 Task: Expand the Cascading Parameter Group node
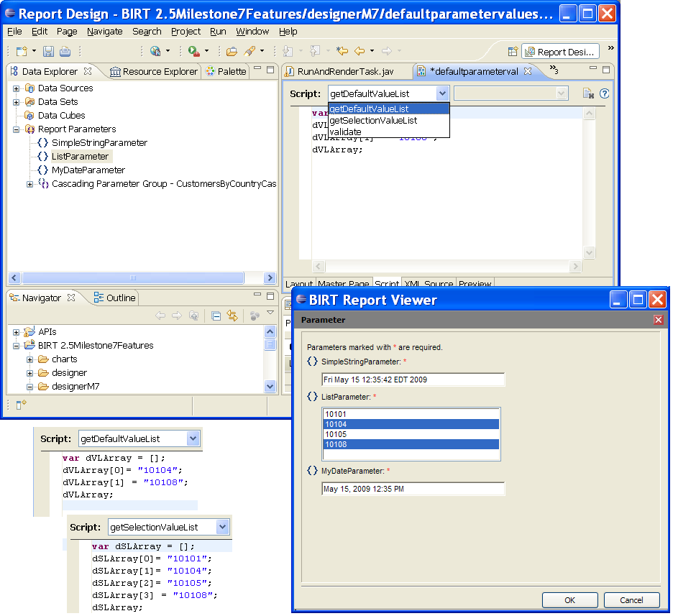coord(30,184)
